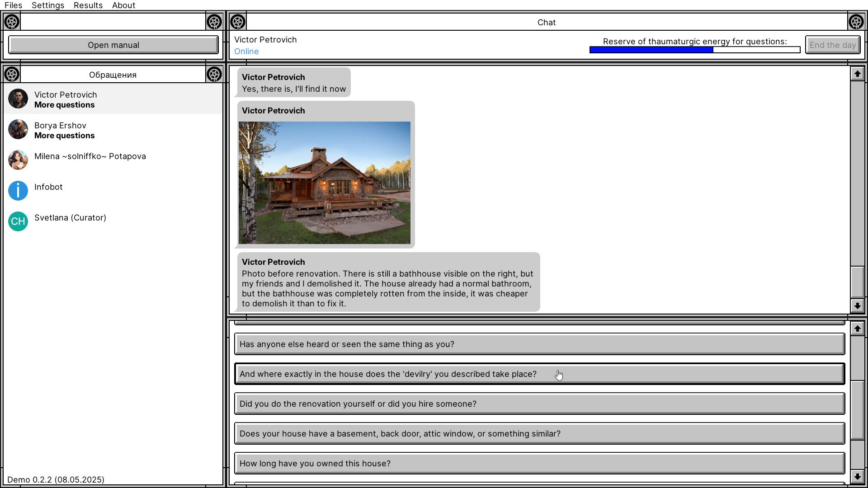Click the pentagram icon right of Обращения header
The height and width of the screenshot is (488, 868).
click(x=214, y=74)
